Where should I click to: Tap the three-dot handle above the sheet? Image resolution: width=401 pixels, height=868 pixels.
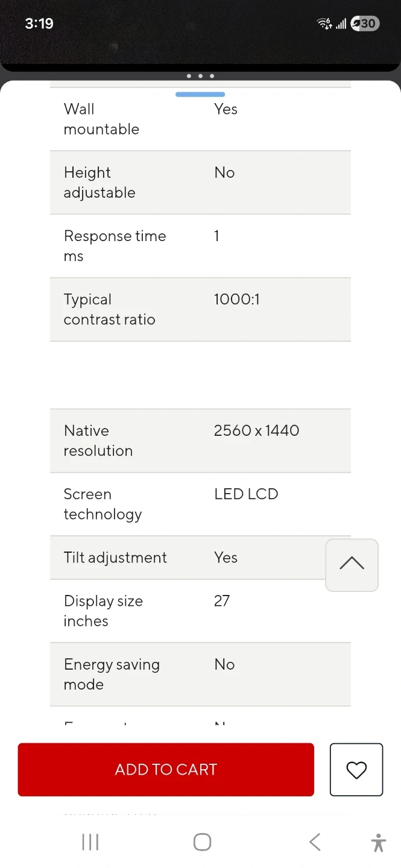click(200, 76)
